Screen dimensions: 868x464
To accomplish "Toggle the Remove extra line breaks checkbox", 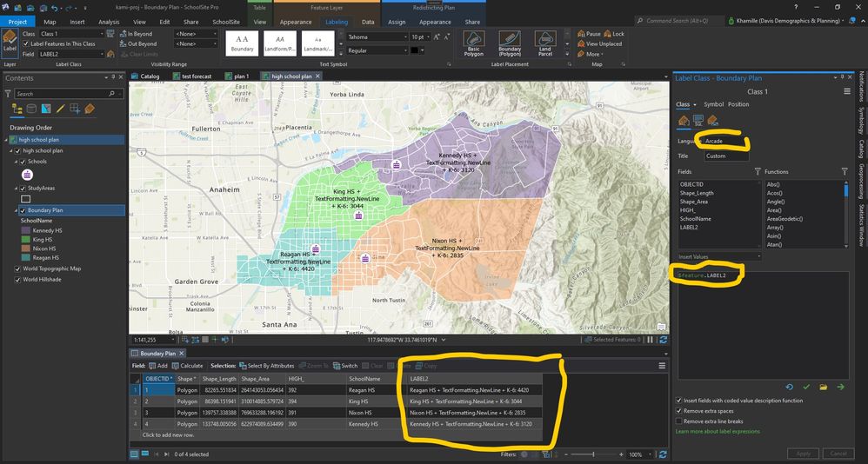I will [x=679, y=421].
